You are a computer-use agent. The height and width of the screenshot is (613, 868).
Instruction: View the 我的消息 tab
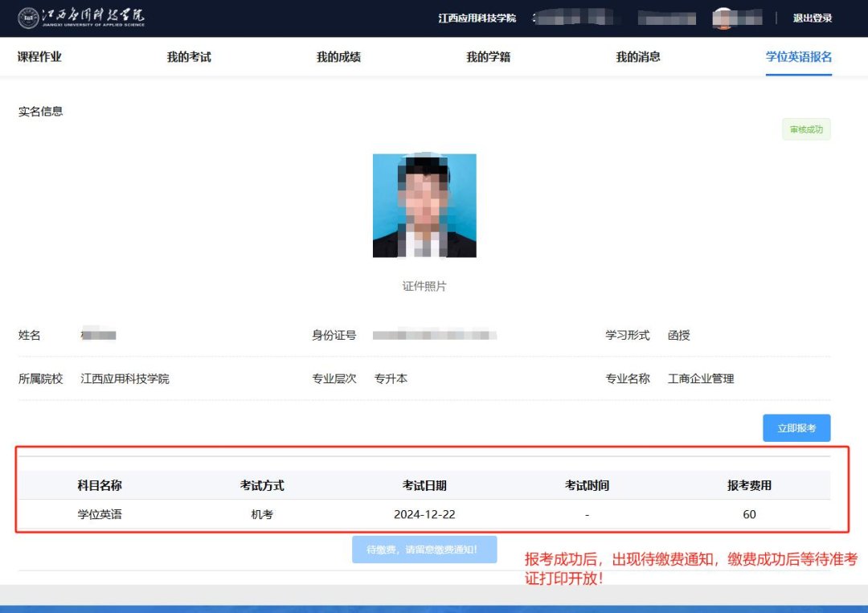pyautogui.click(x=639, y=56)
